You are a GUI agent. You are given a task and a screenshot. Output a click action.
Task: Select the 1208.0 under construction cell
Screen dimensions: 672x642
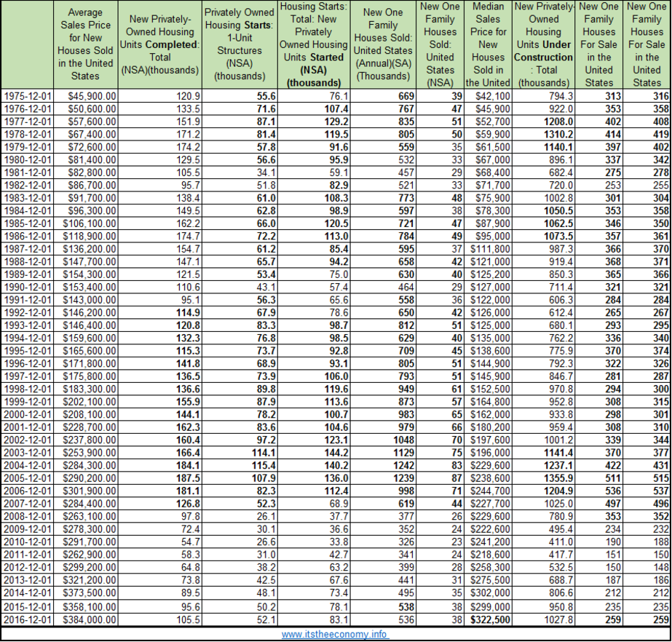(x=543, y=122)
